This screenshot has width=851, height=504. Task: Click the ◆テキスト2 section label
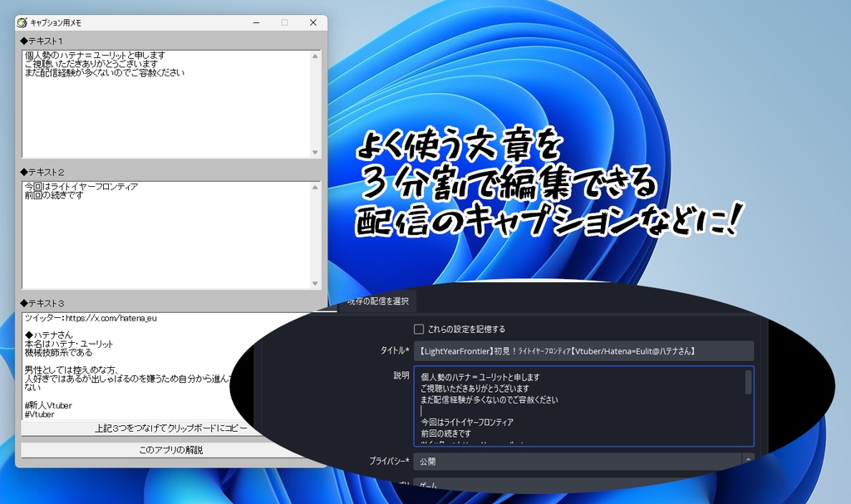(x=42, y=172)
